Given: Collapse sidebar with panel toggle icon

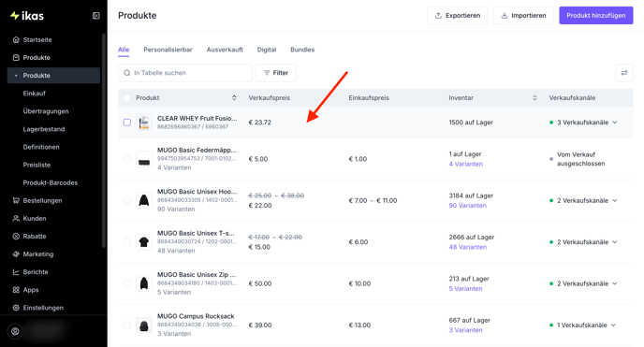Looking at the screenshot, I should [x=96, y=16].
